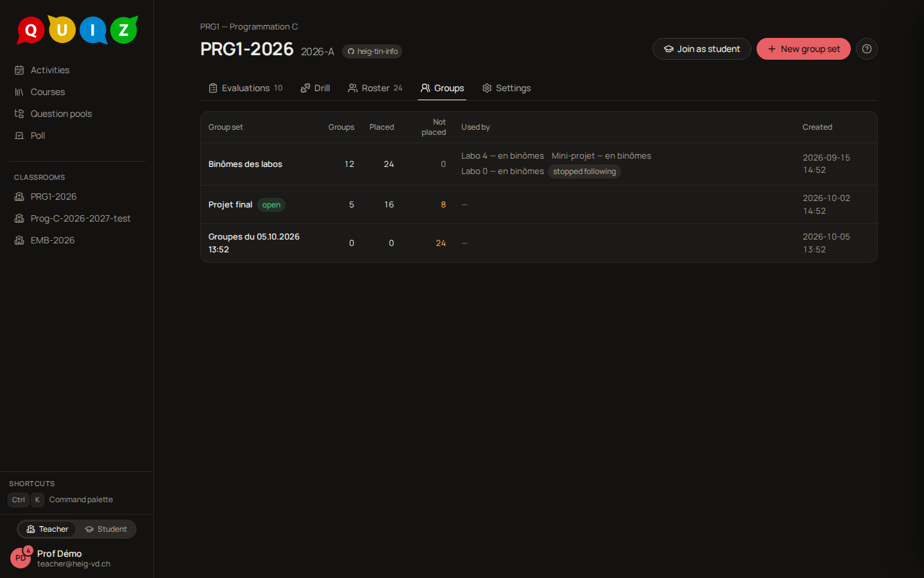Image resolution: width=924 pixels, height=578 pixels.
Task: Open the Roster tab
Action: coord(375,88)
